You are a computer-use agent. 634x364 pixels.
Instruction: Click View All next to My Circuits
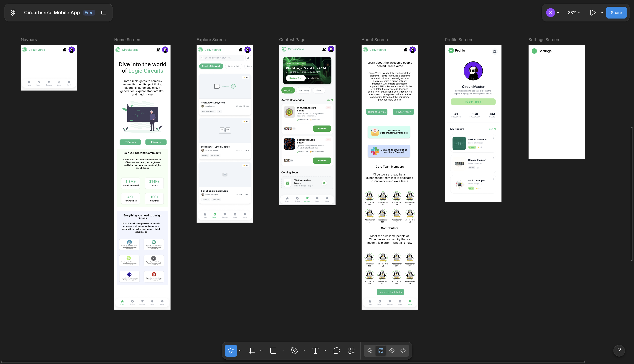(x=492, y=129)
